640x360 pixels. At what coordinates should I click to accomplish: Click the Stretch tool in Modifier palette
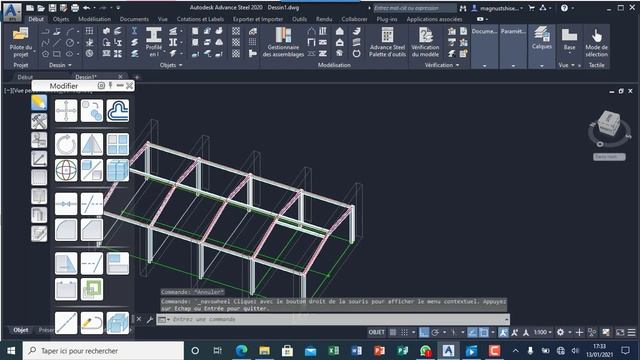[x=66, y=263]
